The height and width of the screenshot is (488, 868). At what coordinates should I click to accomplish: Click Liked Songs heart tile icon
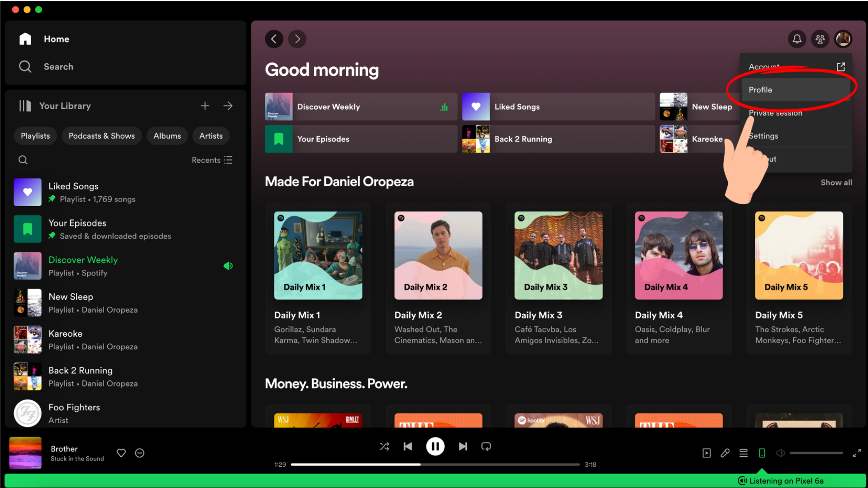click(x=476, y=107)
